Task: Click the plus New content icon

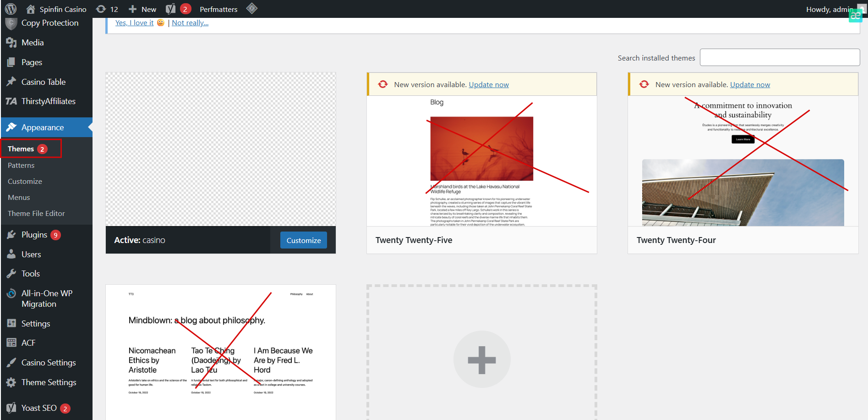Action: click(133, 9)
